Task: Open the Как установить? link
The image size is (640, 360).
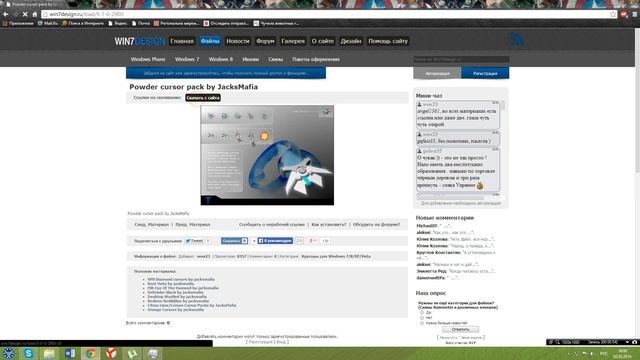Action: tap(329, 224)
